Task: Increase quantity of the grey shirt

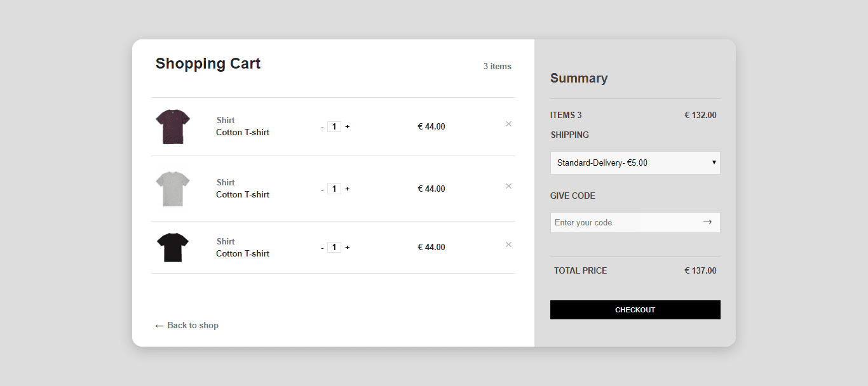Action: click(347, 189)
